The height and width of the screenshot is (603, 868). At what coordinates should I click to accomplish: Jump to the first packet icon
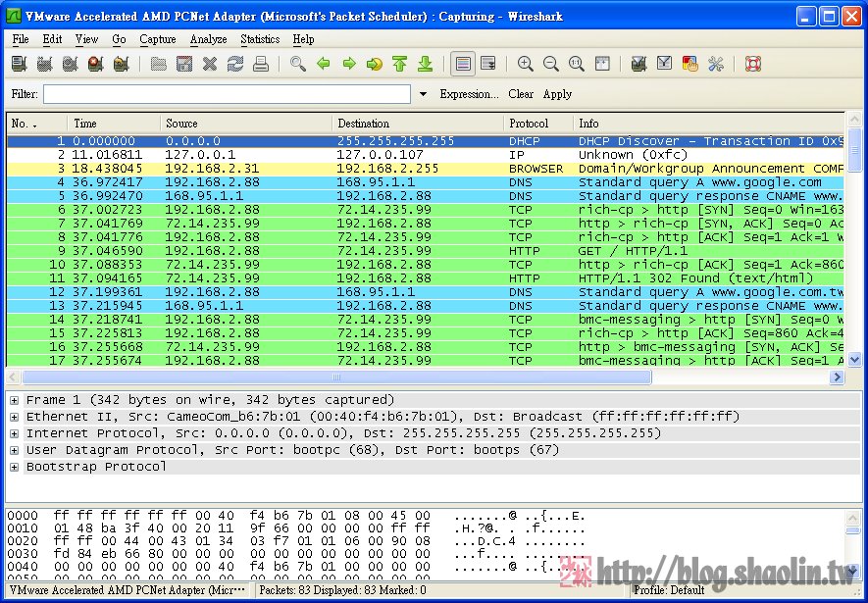tap(400, 64)
